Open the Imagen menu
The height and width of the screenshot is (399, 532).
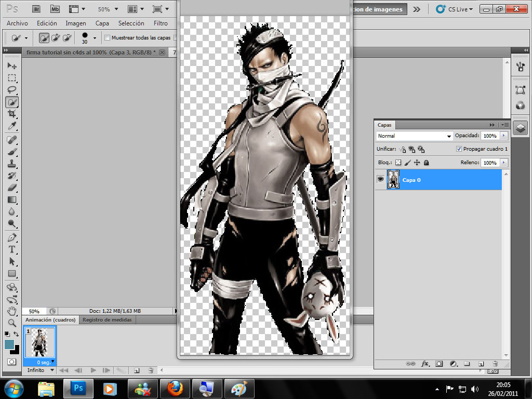pos(76,23)
